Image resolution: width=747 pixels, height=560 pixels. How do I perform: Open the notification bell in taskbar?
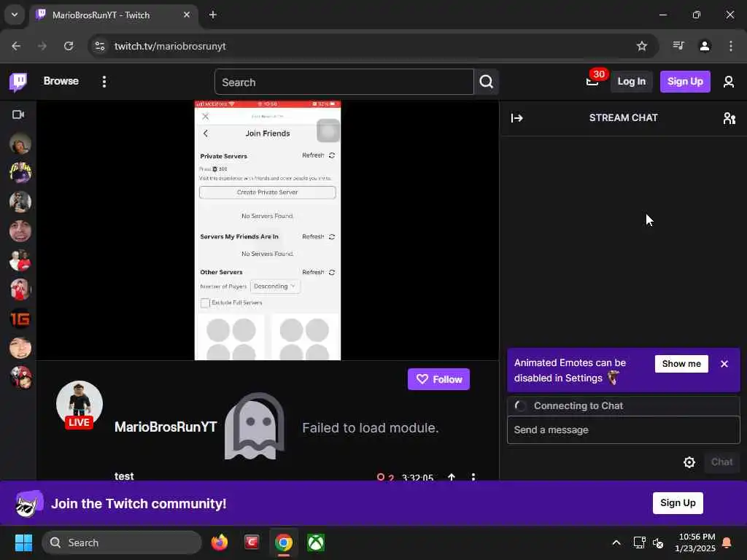727,542
